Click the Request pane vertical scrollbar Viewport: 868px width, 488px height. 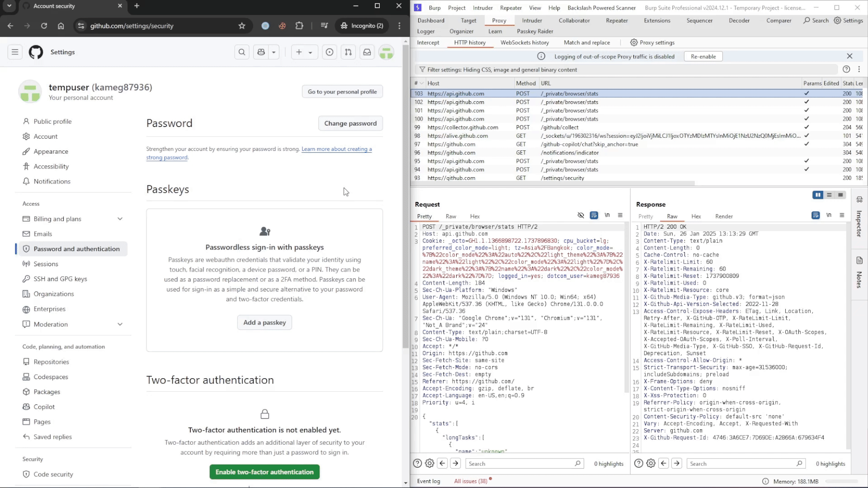(x=627, y=307)
